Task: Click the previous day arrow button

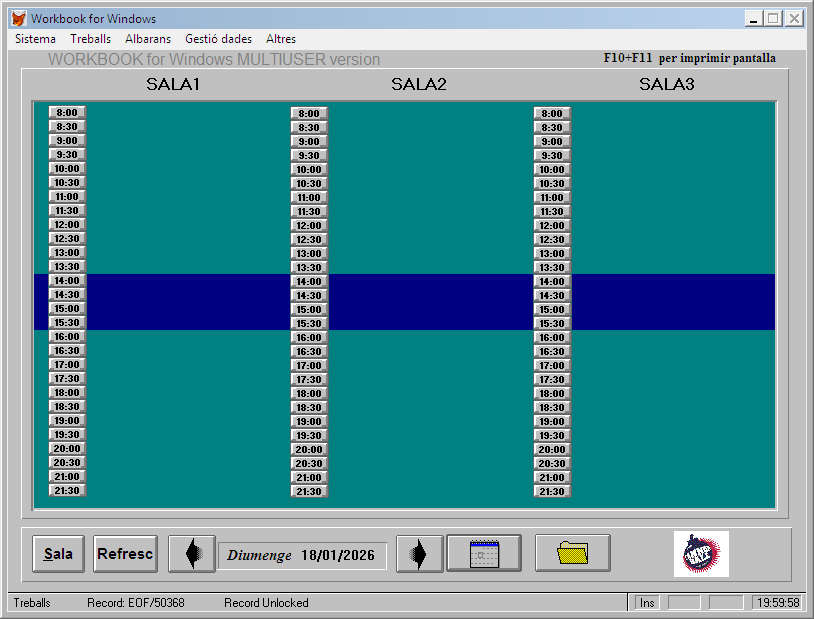Action: click(x=191, y=554)
